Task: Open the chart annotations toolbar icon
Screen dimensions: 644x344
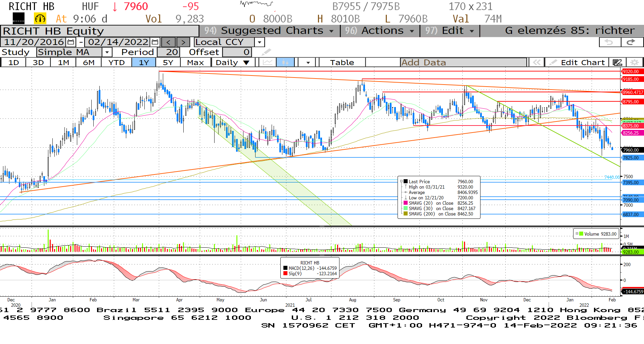Action: pos(617,62)
